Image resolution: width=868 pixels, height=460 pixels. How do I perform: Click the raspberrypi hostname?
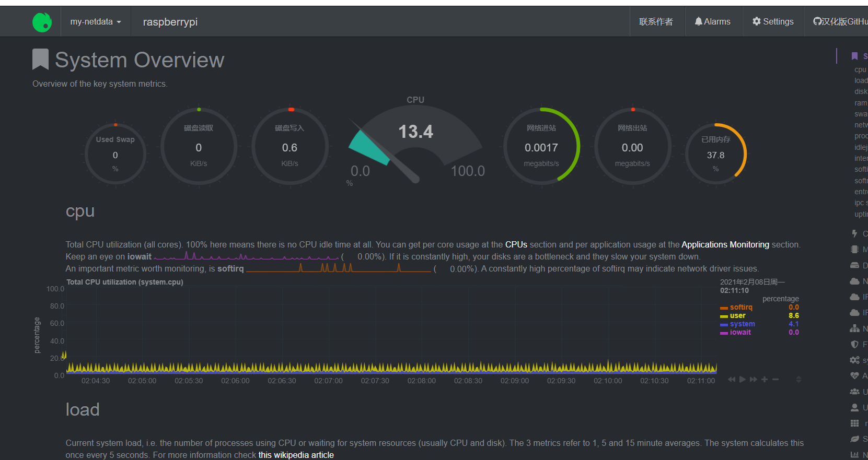[170, 22]
